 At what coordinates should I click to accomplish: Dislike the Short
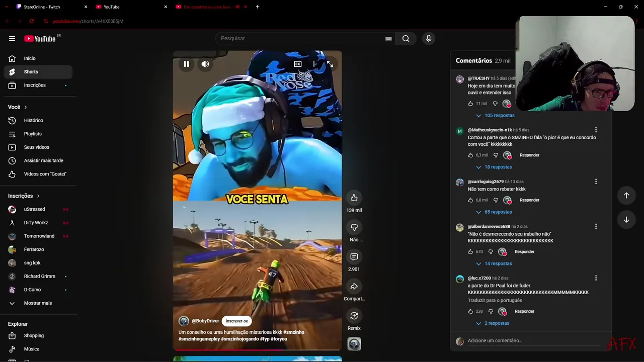click(354, 227)
